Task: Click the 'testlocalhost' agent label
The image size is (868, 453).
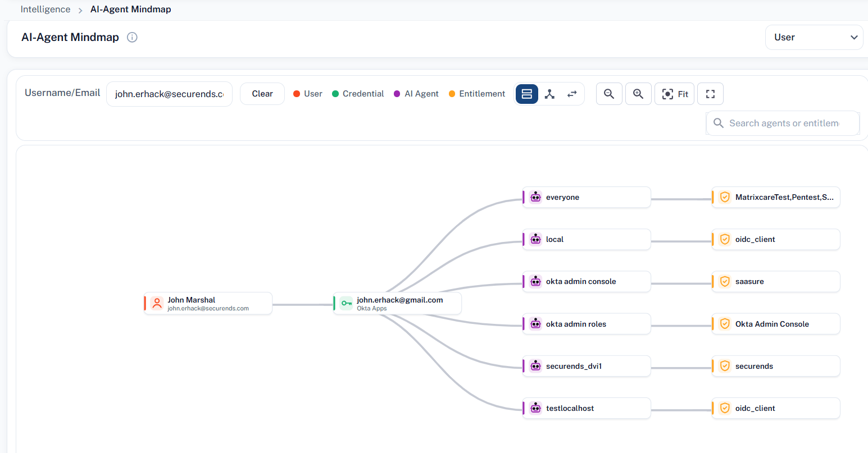Action: tap(570, 408)
